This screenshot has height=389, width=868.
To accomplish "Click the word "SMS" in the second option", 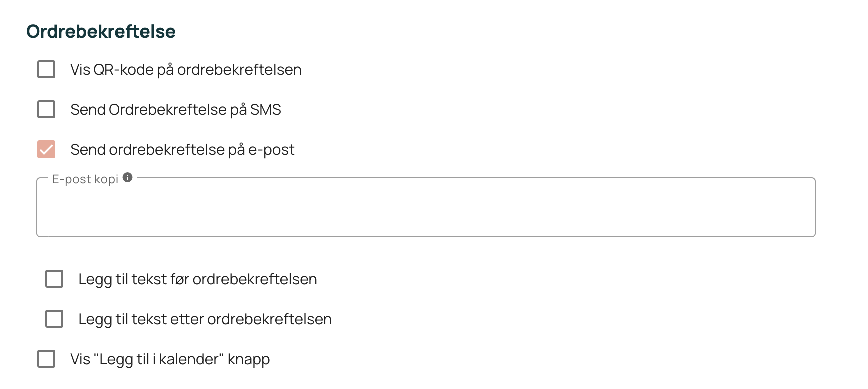I will point(266,110).
